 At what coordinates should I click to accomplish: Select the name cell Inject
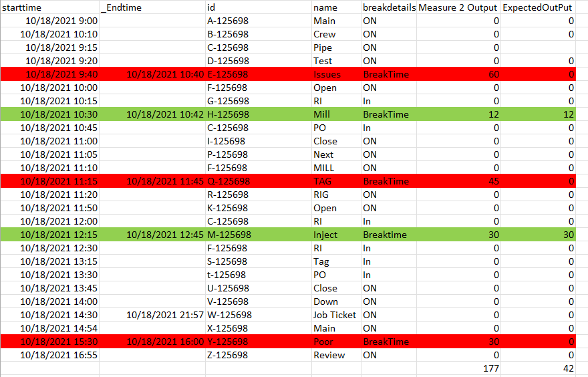[x=336, y=235]
